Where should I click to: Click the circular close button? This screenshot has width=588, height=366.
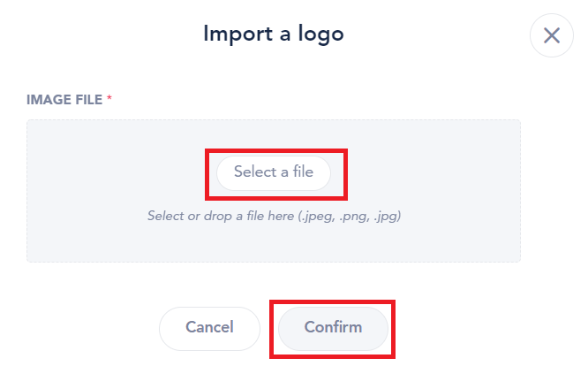(551, 35)
